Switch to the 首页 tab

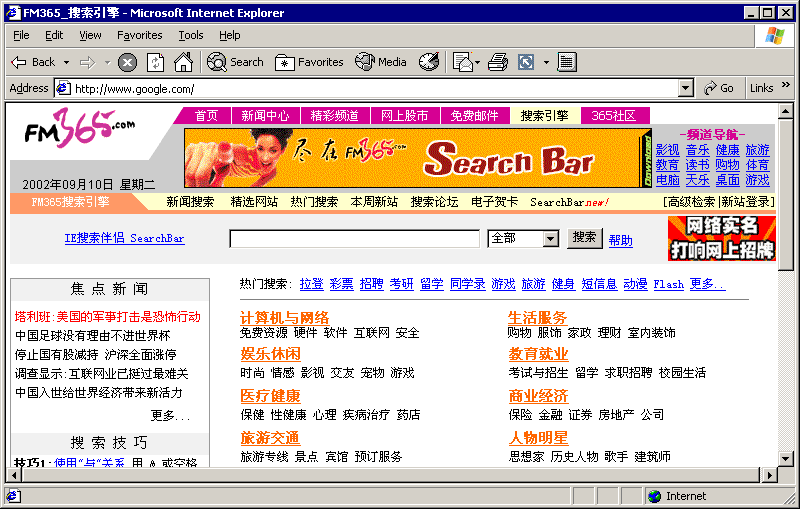(206, 116)
